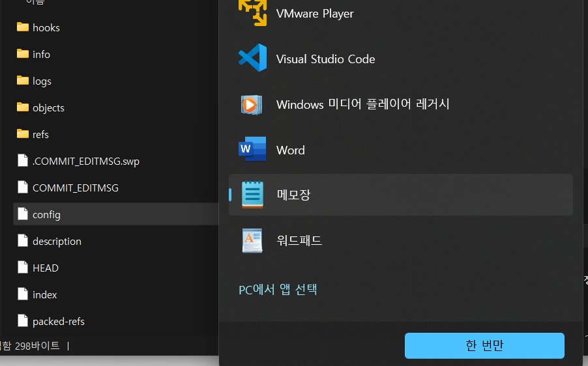Choose Word from the app list
This screenshot has width=588, height=366.
click(400, 150)
